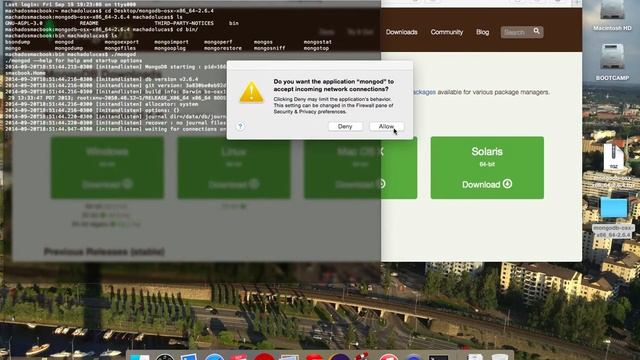Open the help question mark in the firewall dialog

click(240, 126)
